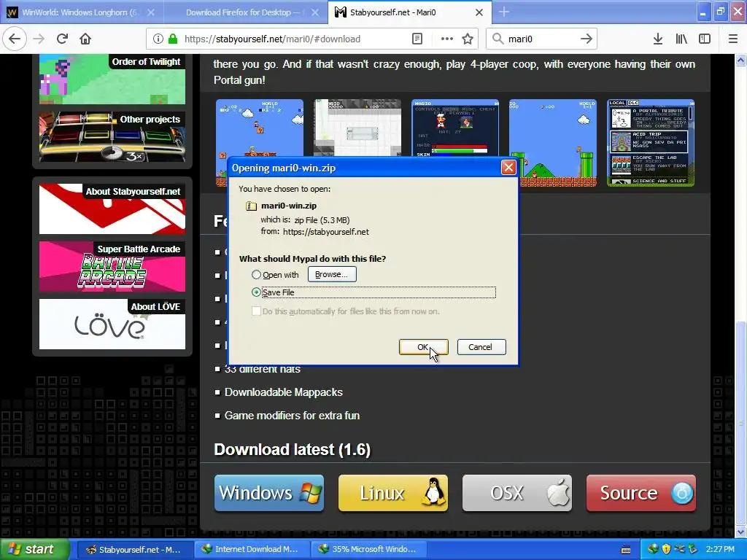Close the Download Firefox for Desktop tab
Screen dimensions: 747x560
tap(315, 12)
